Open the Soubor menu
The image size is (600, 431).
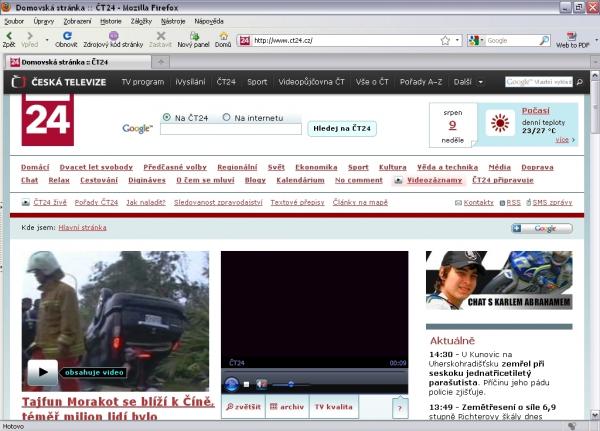(x=14, y=21)
